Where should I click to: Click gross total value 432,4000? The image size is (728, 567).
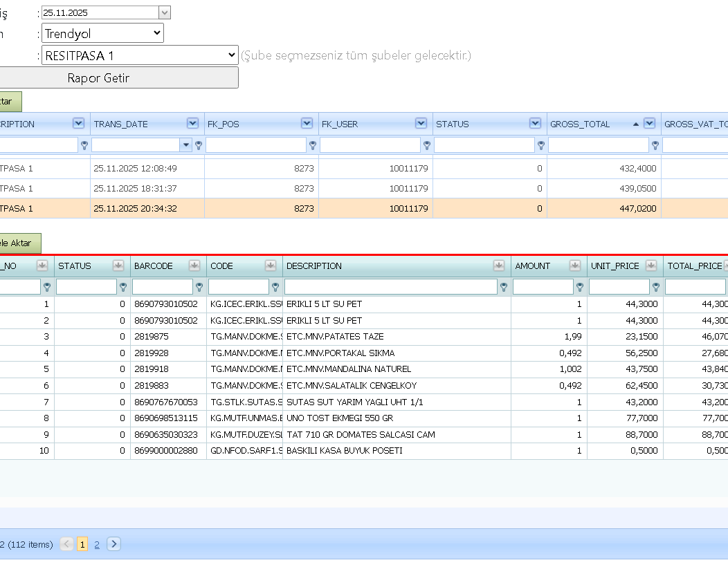[x=637, y=169]
